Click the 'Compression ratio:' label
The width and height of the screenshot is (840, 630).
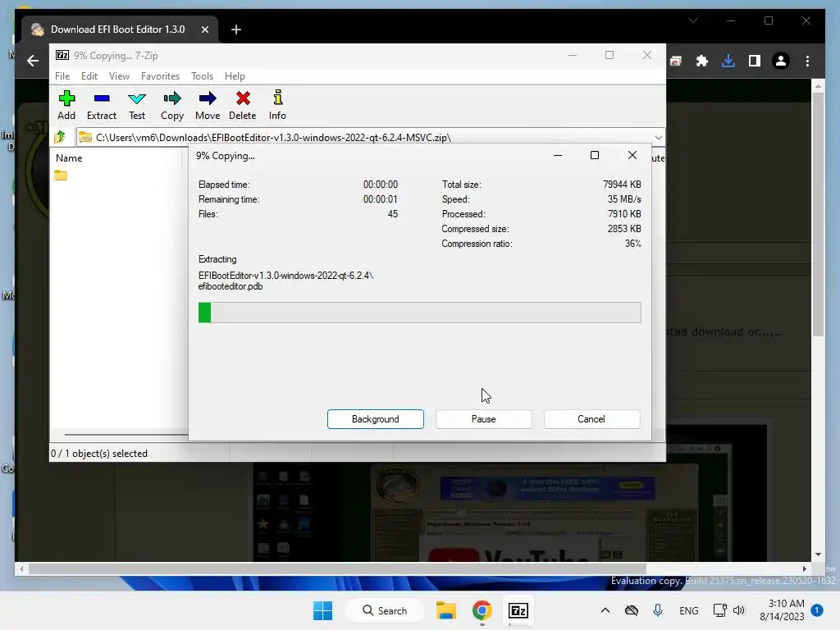click(x=477, y=244)
